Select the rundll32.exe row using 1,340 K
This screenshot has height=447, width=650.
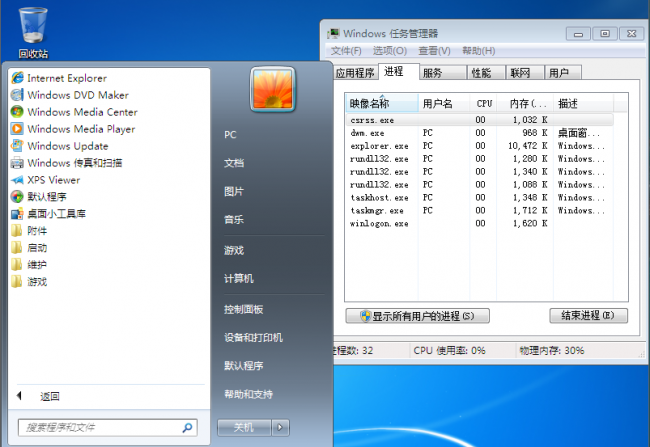click(480, 172)
